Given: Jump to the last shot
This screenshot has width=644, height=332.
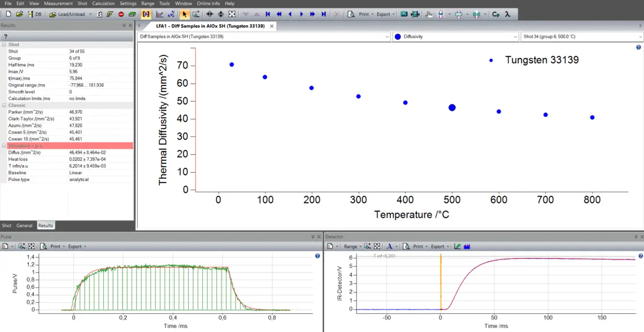Looking at the screenshot, I should pyautogui.click(x=324, y=14).
